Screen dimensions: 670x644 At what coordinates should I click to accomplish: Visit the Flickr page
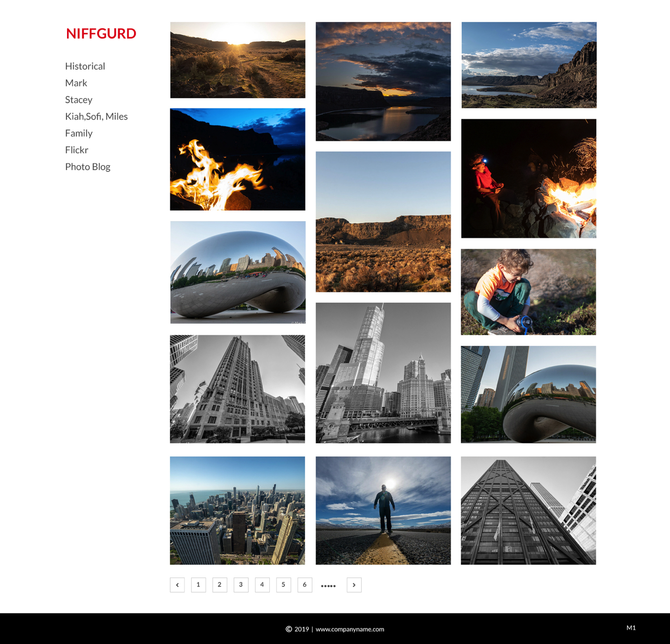76,150
